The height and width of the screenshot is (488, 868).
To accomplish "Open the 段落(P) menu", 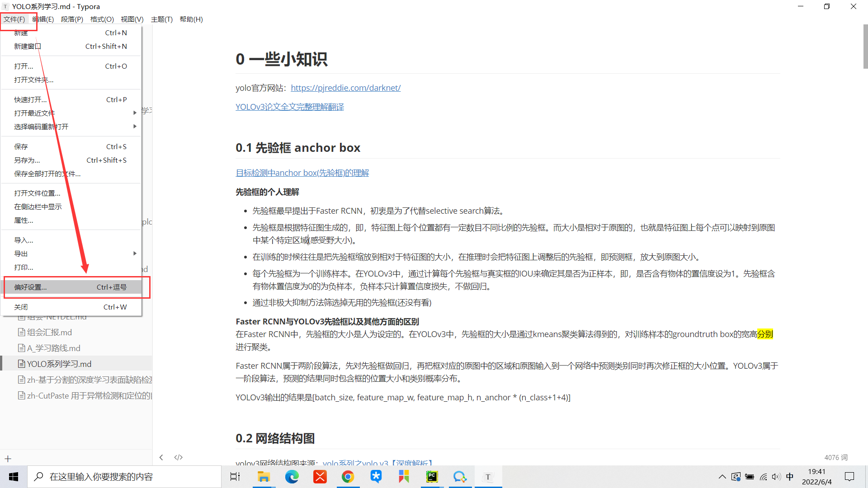I will (72, 19).
